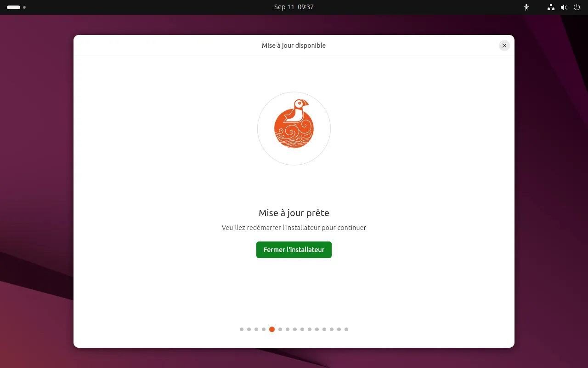Click the wired network status icon
The image size is (588, 368).
(551, 7)
